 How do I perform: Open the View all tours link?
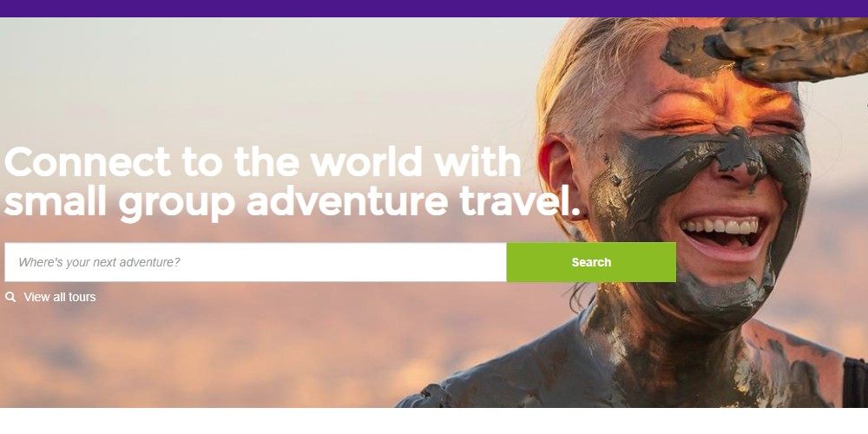click(59, 297)
